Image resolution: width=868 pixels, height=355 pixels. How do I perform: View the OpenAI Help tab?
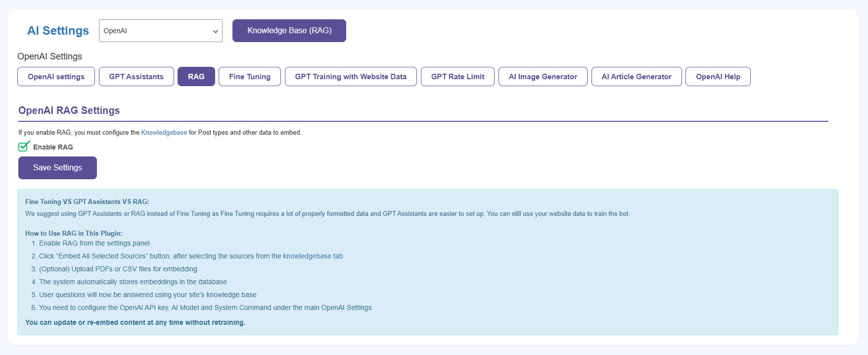pos(718,77)
